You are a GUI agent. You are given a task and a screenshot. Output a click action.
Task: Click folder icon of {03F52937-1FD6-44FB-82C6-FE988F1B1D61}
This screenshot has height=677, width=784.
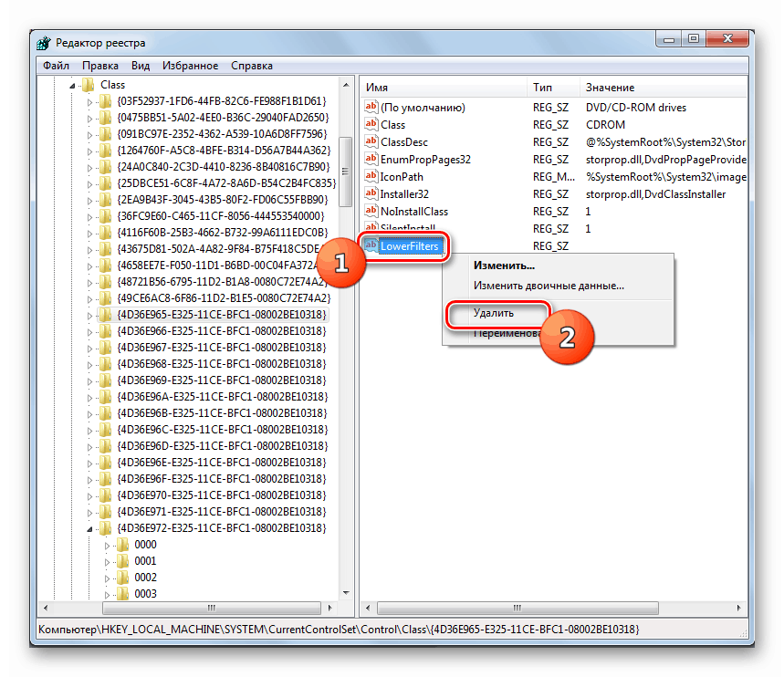[x=105, y=101]
